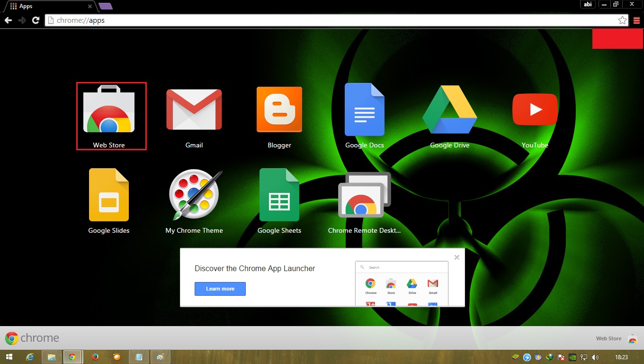Open the Notepad taskbar window

[x=139, y=357]
